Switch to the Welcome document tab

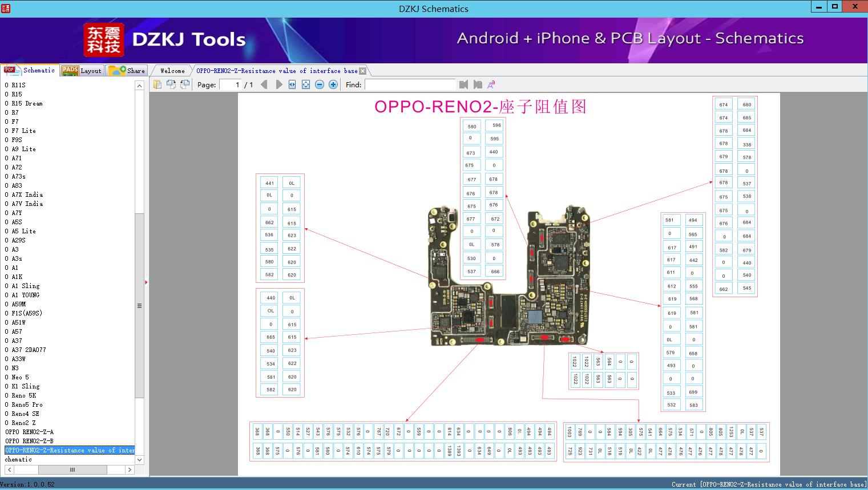[x=172, y=71]
